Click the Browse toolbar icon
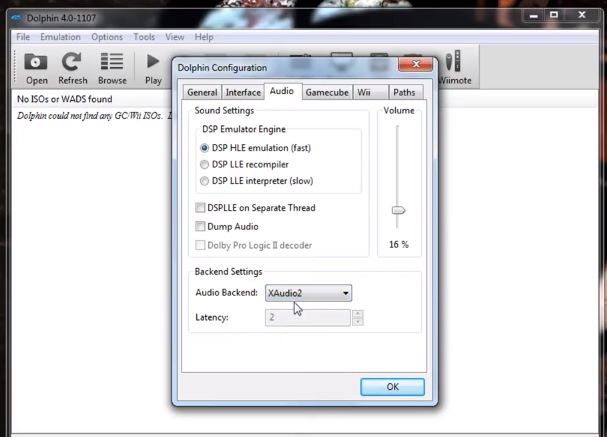 (x=112, y=69)
